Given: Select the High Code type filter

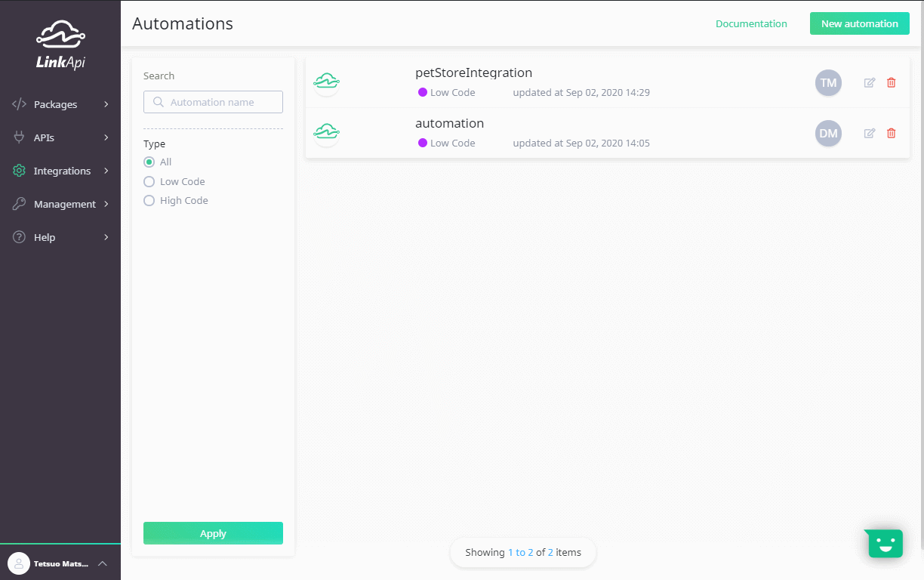Looking at the screenshot, I should (x=149, y=200).
